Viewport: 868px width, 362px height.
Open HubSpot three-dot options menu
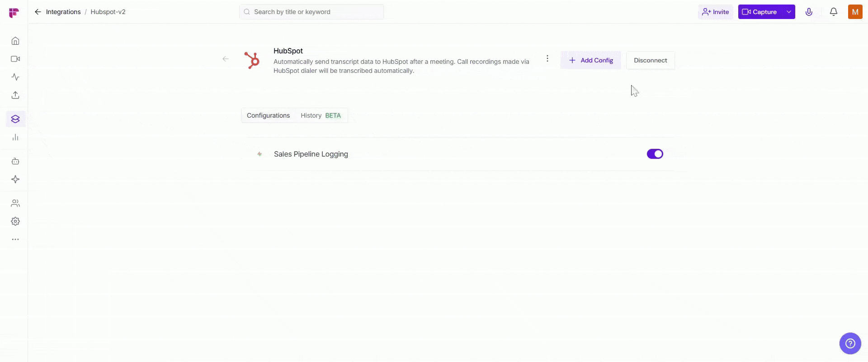[547, 59]
